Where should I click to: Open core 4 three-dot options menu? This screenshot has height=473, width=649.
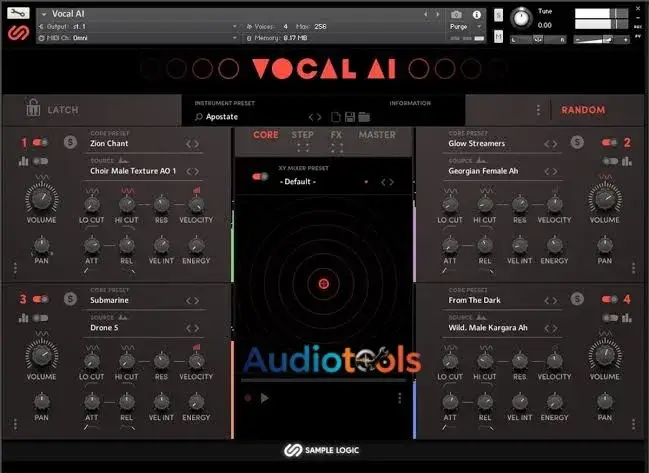(x=633, y=424)
